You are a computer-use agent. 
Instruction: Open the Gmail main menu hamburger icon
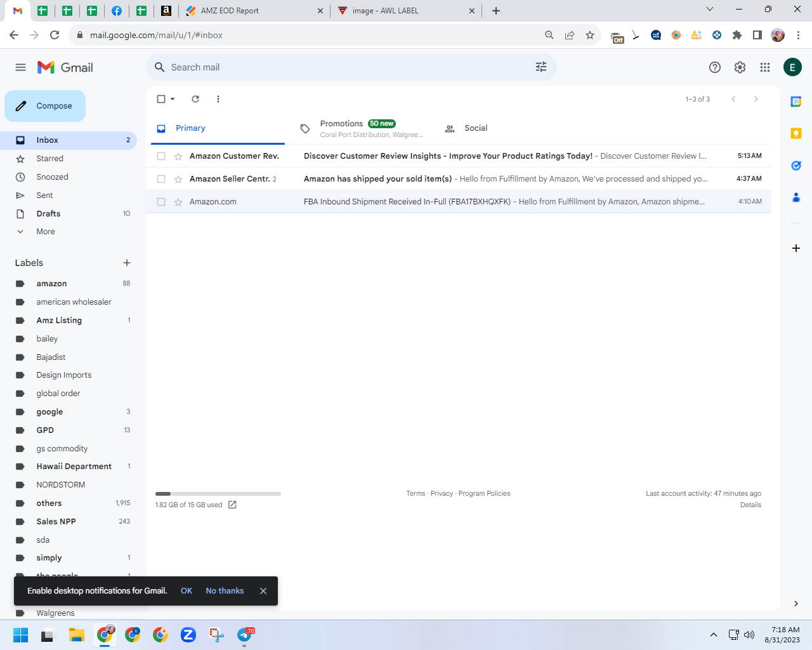[20, 67]
